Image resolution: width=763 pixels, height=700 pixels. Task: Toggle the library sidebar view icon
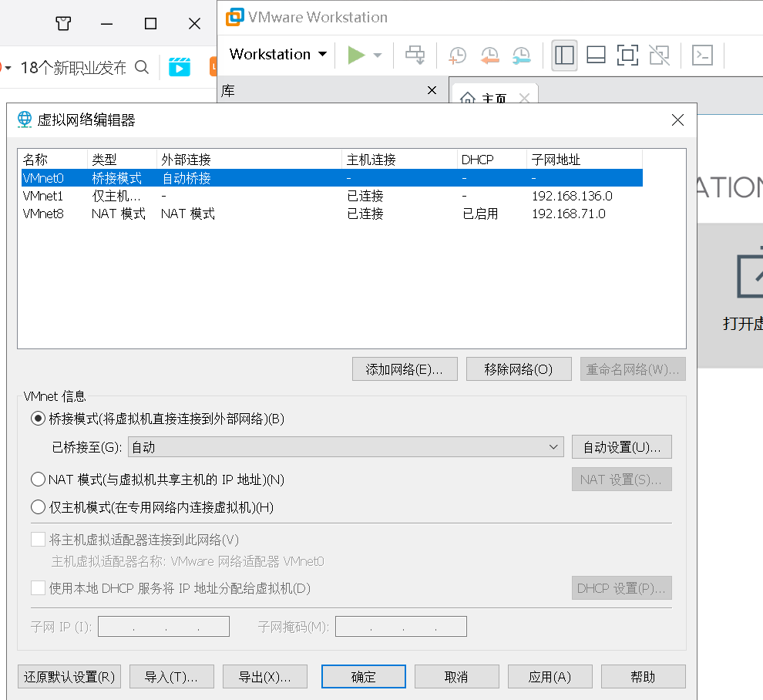pyautogui.click(x=564, y=55)
